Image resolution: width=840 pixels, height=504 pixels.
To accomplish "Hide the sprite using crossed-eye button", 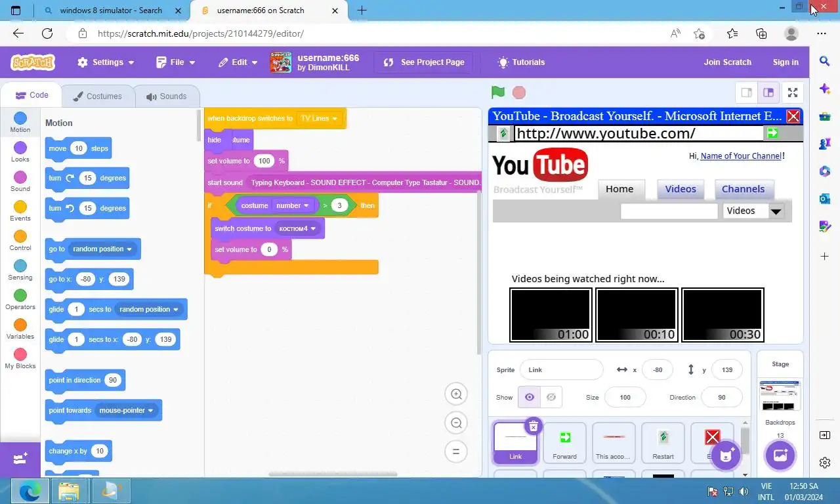I will [x=551, y=397].
